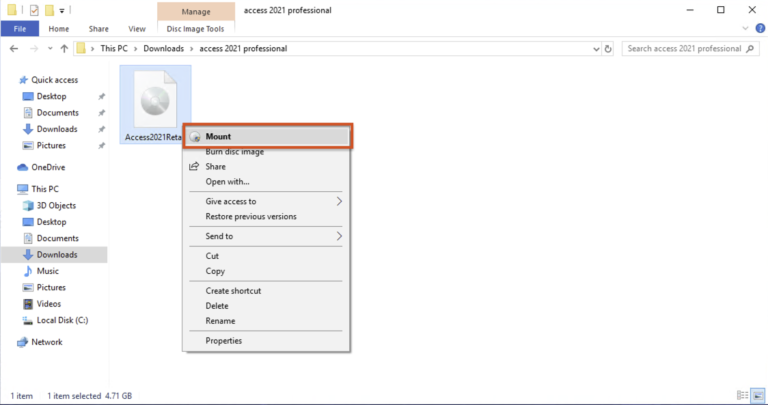Refresh the current folder
This screenshot has width=768, height=405.
click(x=608, y=48)
